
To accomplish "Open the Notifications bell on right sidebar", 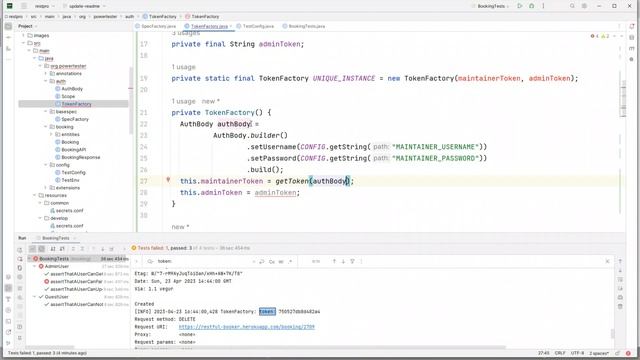I will 631,26.
